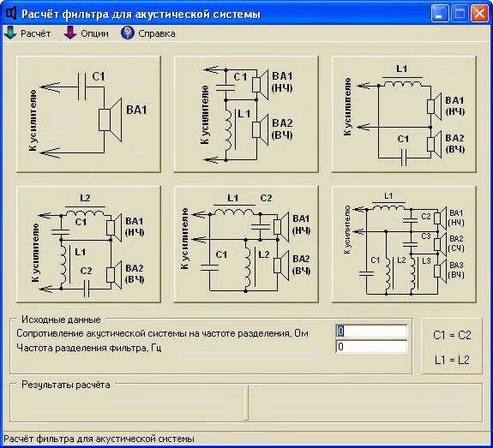Click the green arrow icon beside Расчёт
This screenshot has width=493, height=448.
click(x=10, y=33)
